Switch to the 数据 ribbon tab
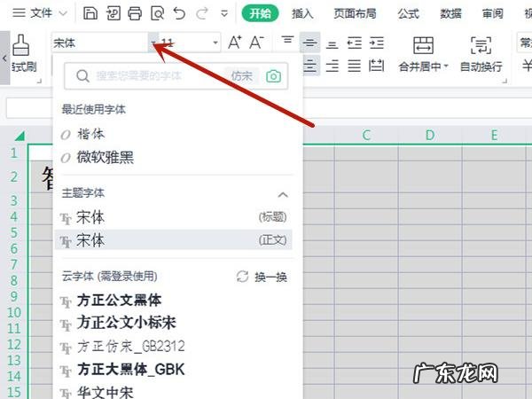This screenshot has height=399, width=532. pyautogui.click(x=450, y=13)
